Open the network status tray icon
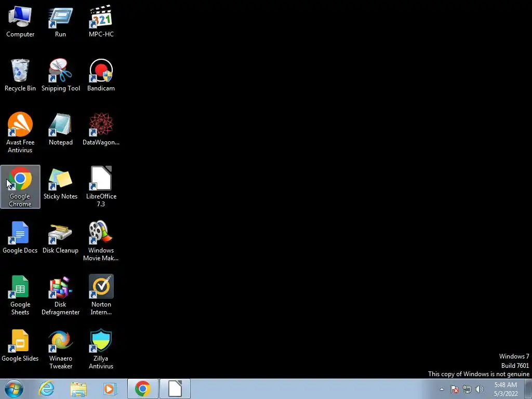This screenshot has width=532, height=399. 467,389
